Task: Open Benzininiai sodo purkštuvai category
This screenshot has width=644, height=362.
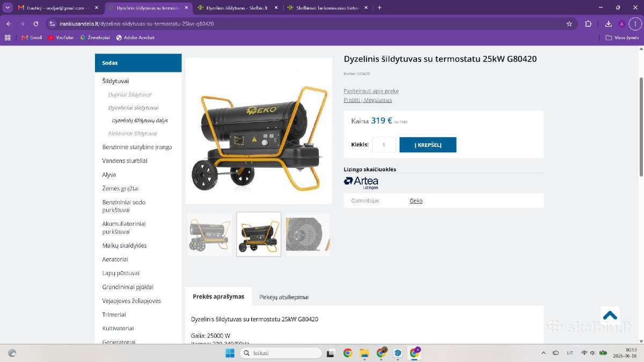Action: 124,206
